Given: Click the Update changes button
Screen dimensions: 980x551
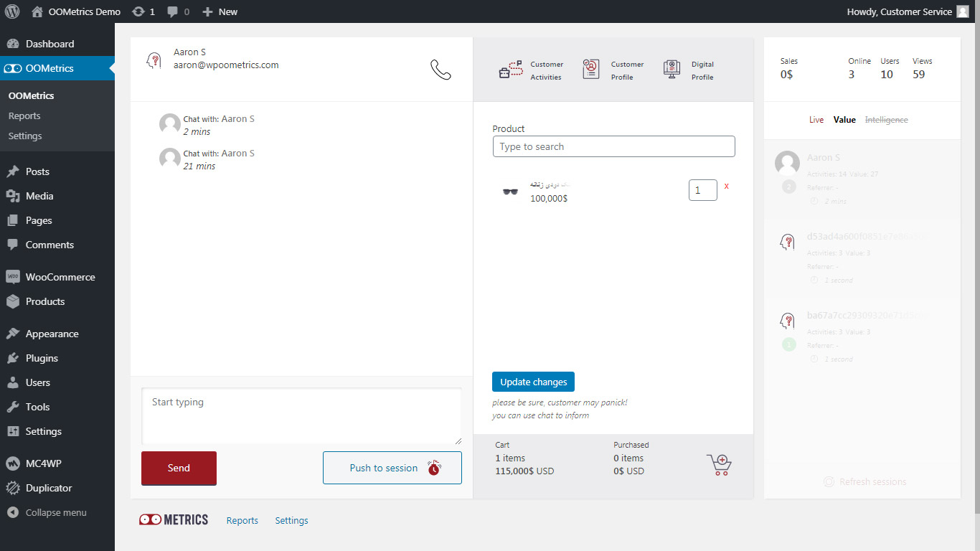Looking at the screenshot, I should [533, 382].
